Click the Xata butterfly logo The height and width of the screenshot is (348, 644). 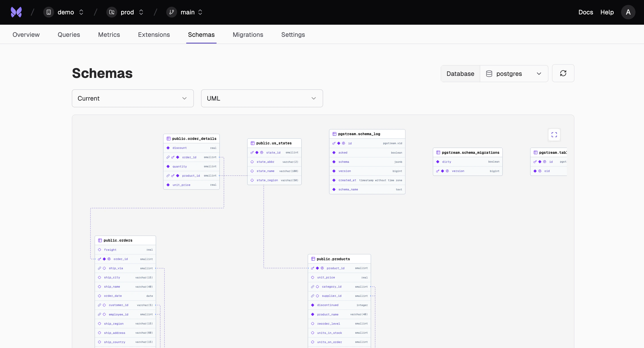16,12
